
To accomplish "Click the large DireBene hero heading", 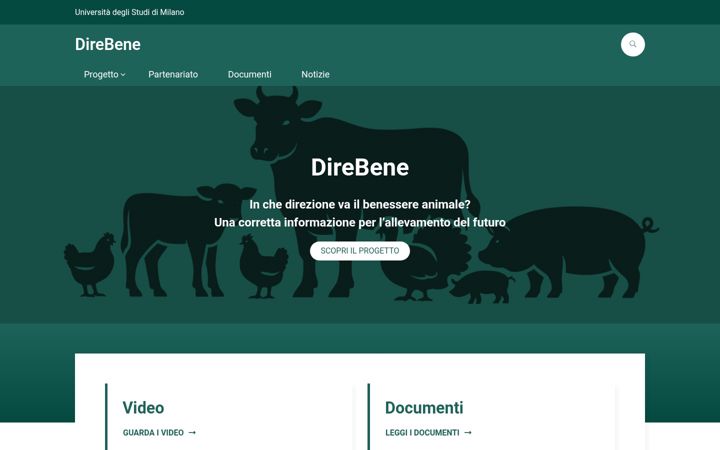I will point(360,167).
